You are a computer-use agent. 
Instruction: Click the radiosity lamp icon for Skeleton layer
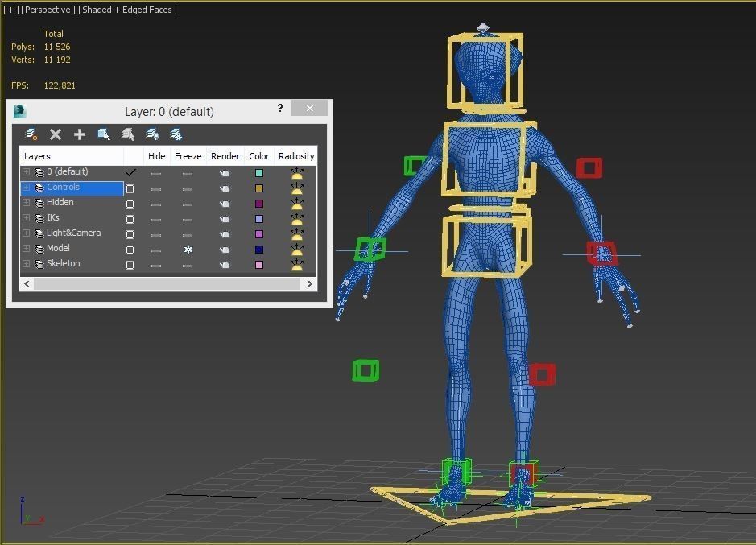tap(296, 263)
